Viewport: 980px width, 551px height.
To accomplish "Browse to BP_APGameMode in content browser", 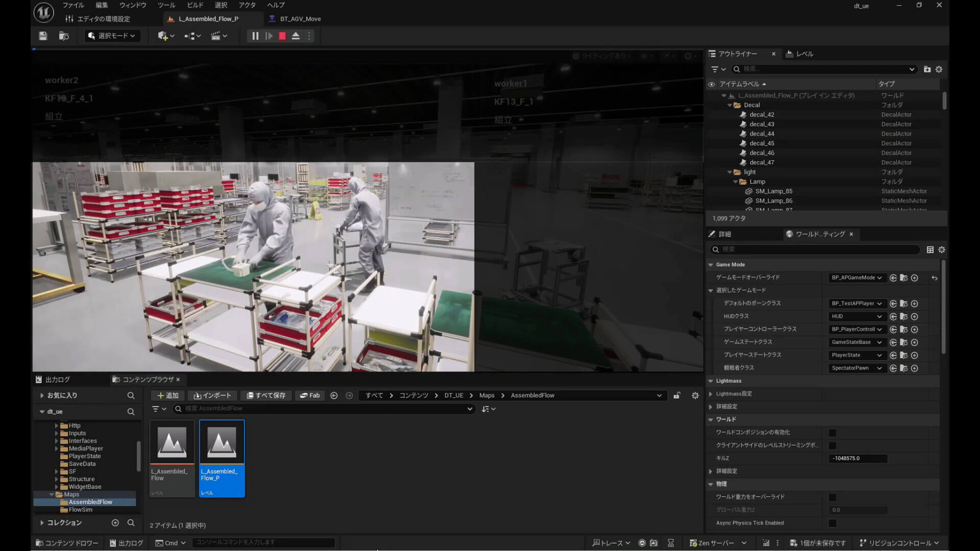I will tap(904, 278).
